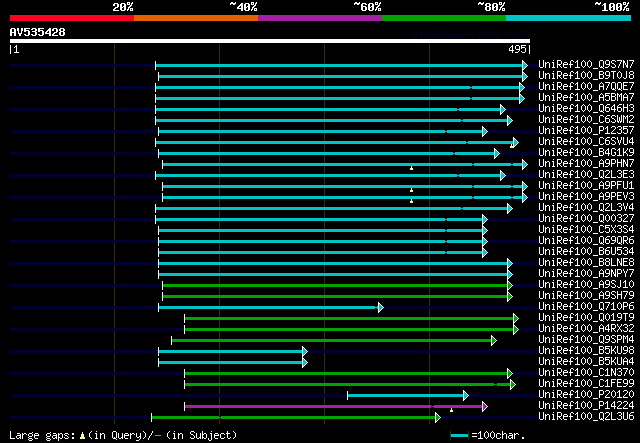
Task: Select the UniRef100_Q2L3V4 label
Action: [586, 207]
